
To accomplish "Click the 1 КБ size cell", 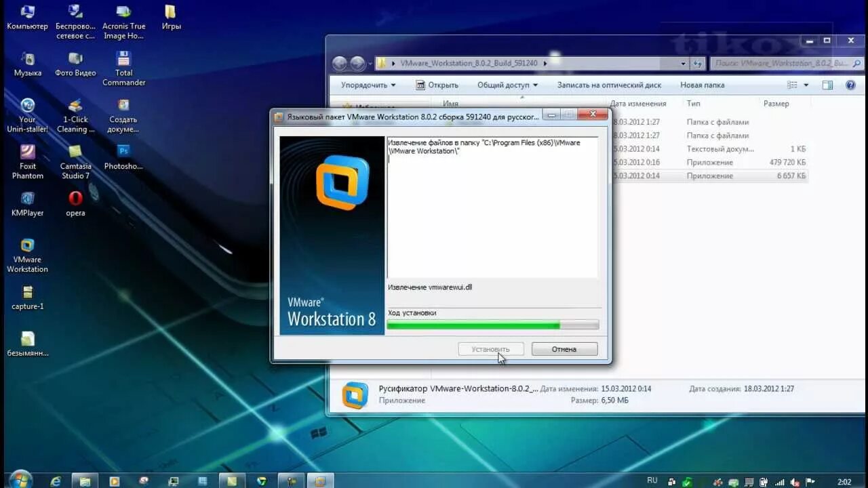I will click(797, 149).
